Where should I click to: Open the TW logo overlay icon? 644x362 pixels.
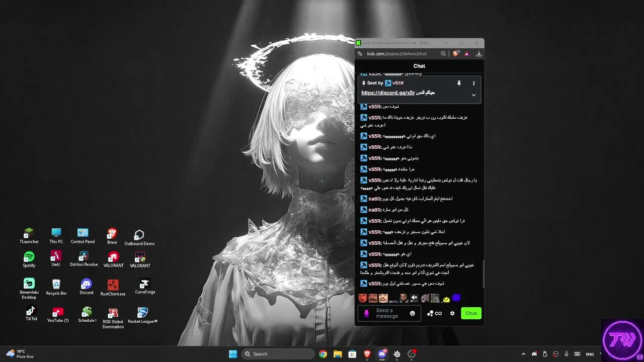[623, 340]
